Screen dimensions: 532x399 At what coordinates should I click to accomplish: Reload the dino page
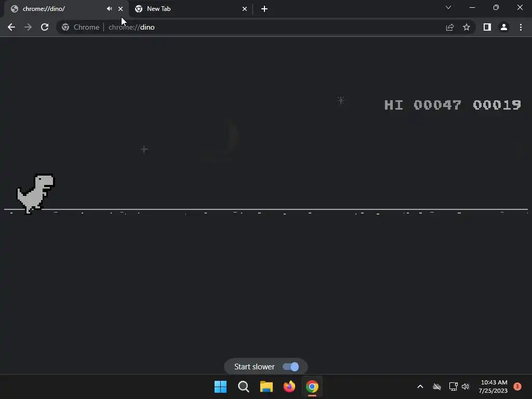coord(45,27)
